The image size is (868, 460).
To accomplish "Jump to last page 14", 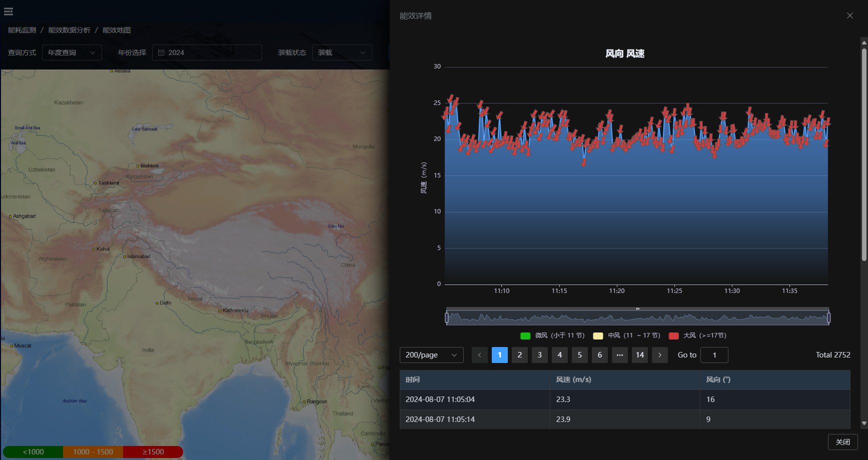I will (639, 355).
